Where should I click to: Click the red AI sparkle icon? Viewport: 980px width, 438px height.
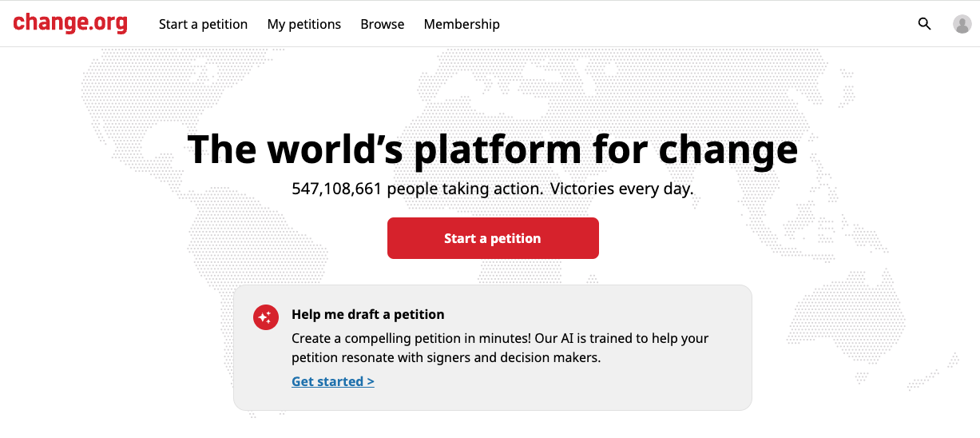coord(265,317)
